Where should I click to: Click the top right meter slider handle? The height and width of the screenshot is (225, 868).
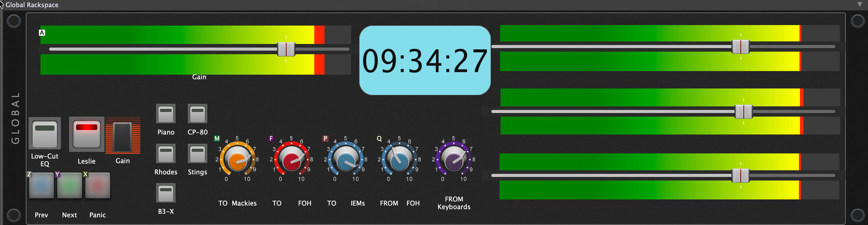(x=741, y=47)
